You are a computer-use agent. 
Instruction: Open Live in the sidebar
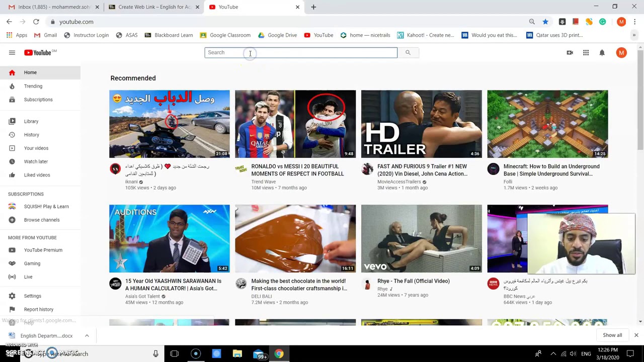(40, 277)
